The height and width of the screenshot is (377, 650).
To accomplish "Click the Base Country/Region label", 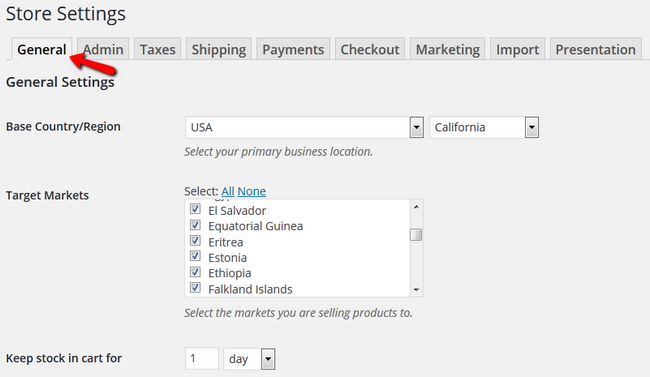I will (x=63, y=126).
